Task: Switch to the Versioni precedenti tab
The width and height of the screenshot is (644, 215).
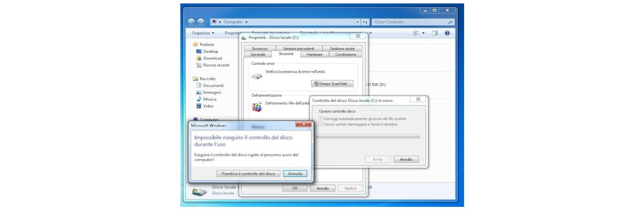Action: pos(298,48)
